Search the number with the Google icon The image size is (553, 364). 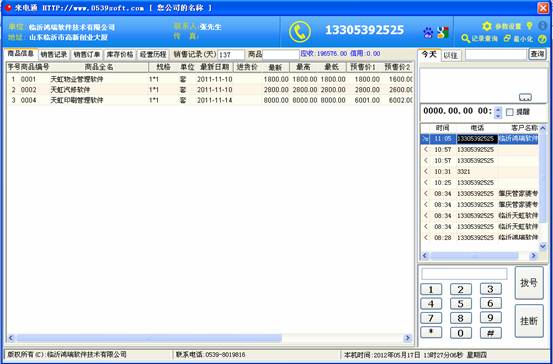pos(443,32)
